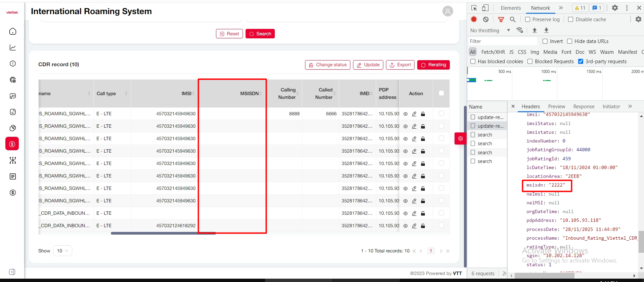Viewport: 644px width, 282px height.
Task: Click the DevTools settings gear icon
Action: 615,8
